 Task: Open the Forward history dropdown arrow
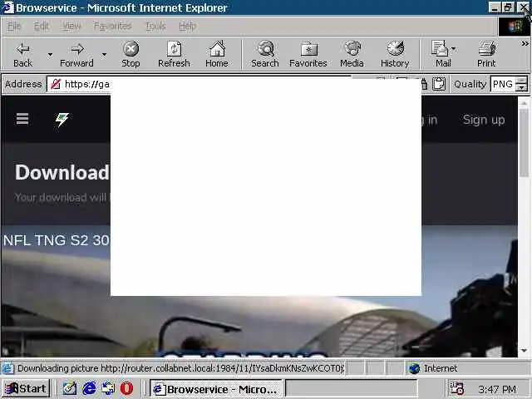[x=104, y=54]
